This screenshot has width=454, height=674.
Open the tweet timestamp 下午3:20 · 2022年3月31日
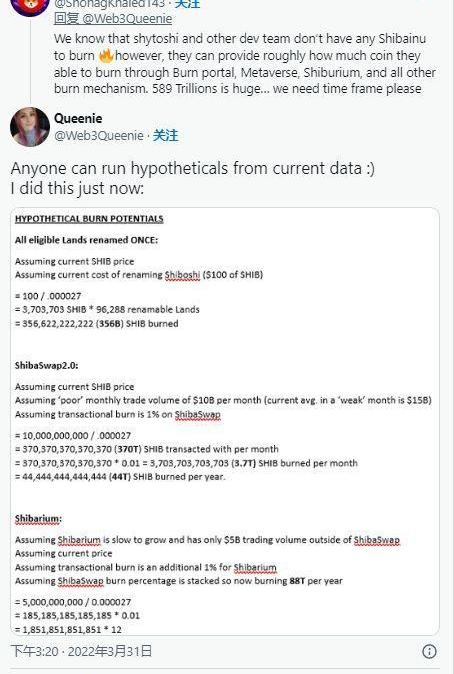(x=81, y=651)
